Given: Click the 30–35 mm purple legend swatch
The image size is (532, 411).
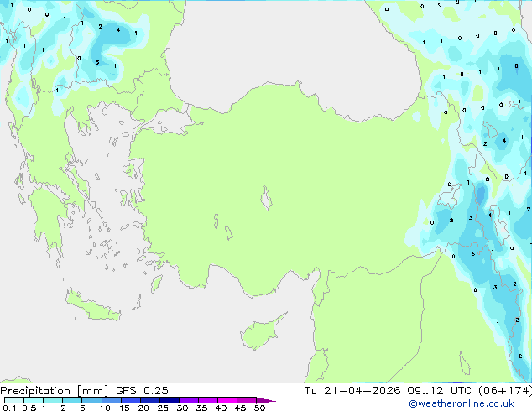Looking at the screenshot, I should [189, 400].
